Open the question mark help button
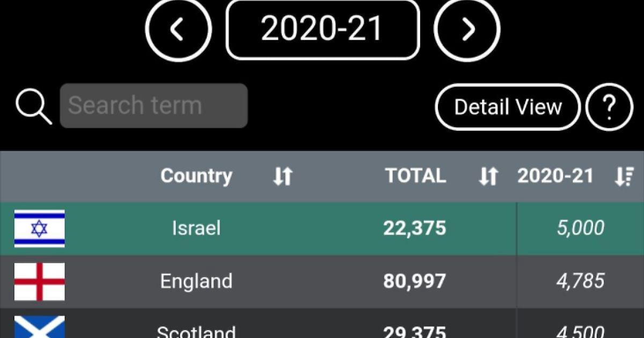644x338 pixels. 609,107
